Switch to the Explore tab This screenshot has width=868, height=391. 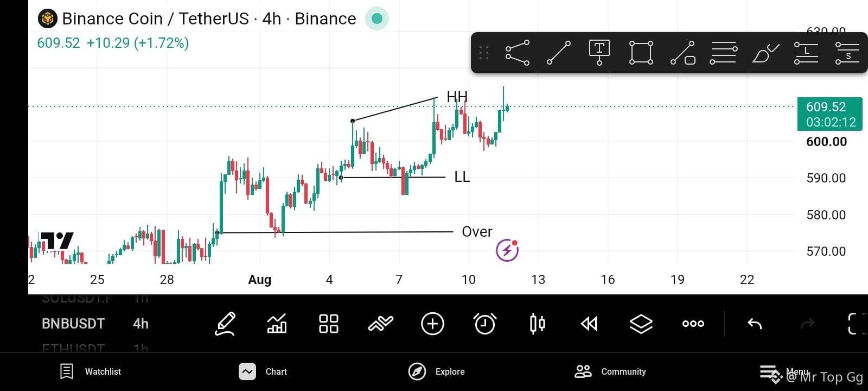(x=437, y=371)
